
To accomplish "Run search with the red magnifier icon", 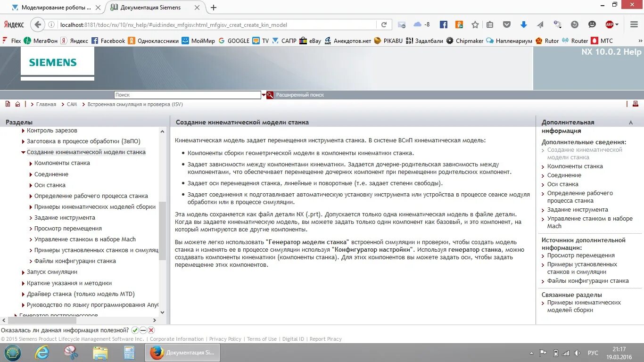I will coord(270,95).
